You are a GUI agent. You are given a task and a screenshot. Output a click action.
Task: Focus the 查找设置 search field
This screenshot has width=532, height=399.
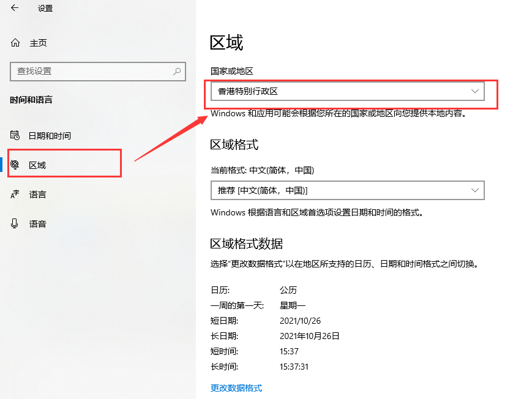(x=92, y=71)
